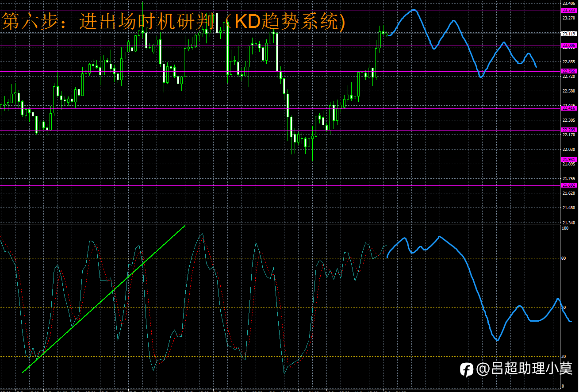
Task: Select the magenta level label 21.692
Action: point(568,185)
